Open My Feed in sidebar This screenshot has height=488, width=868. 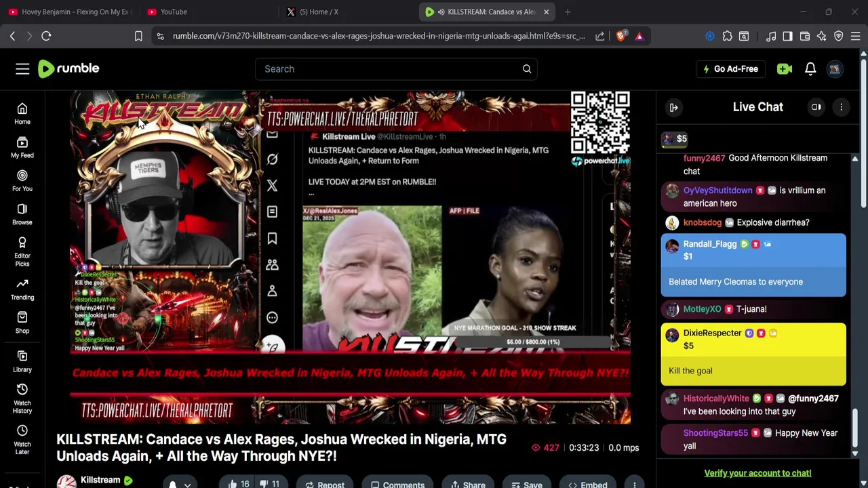click(22, 147)
